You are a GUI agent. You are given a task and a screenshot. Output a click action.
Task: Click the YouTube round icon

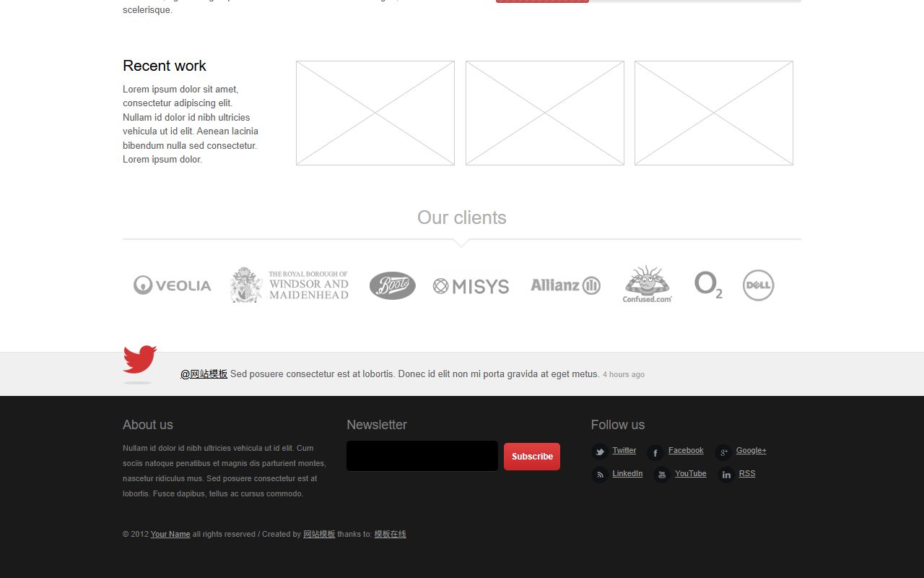pos(662,475)
